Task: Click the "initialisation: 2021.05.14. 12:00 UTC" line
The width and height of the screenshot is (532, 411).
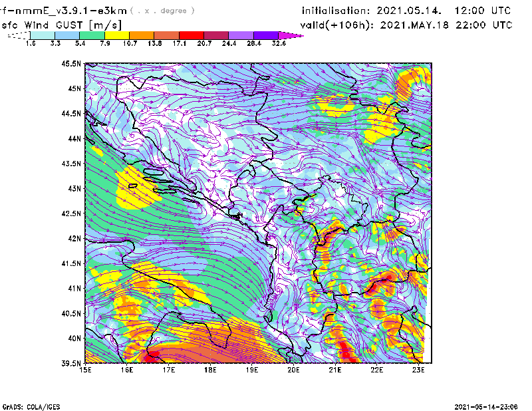Action: pyautogui.click(x=406, y=11)
